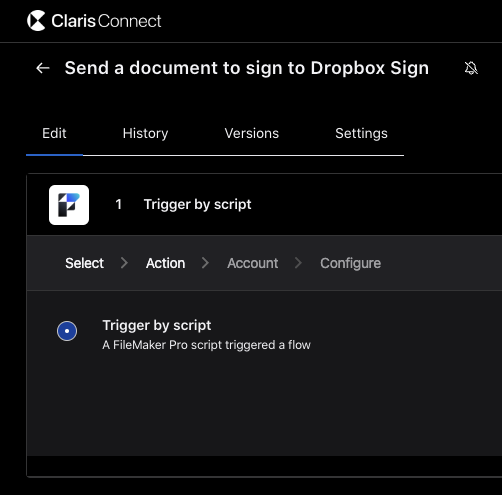This screenshot has height=495, width=502.
Task: Click the chevron after Select step
Action: click(124, 263)
